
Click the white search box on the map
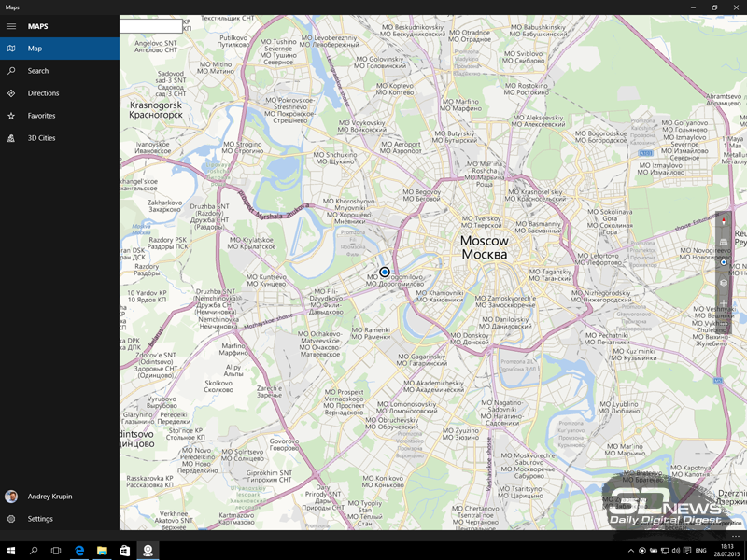pyautogui.click(x=150, y=26)
